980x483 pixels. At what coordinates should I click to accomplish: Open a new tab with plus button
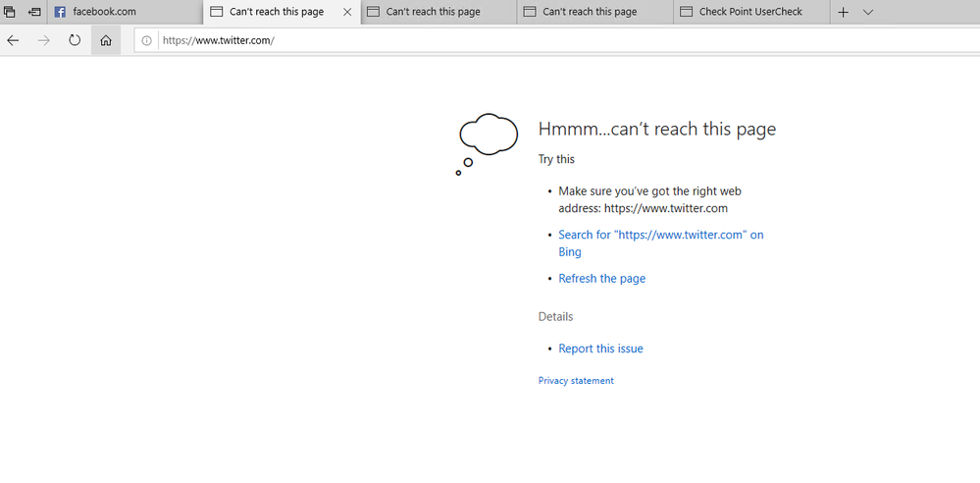[x=843, y=12]
